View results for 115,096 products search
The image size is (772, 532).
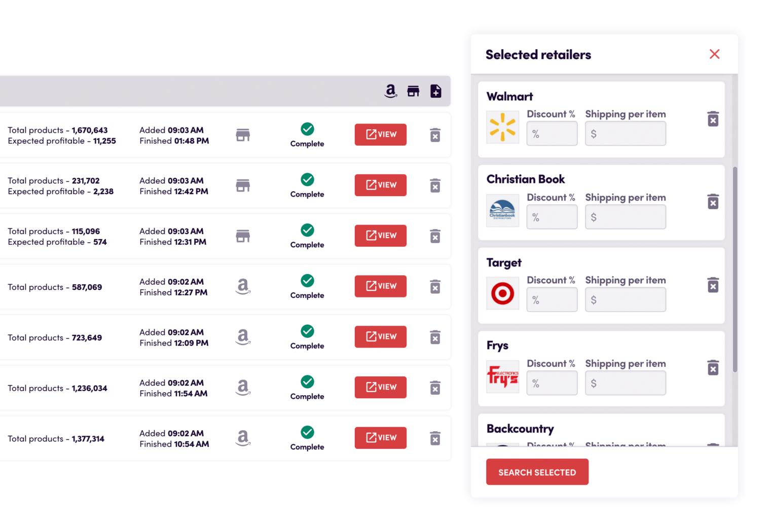coord(380,236)
